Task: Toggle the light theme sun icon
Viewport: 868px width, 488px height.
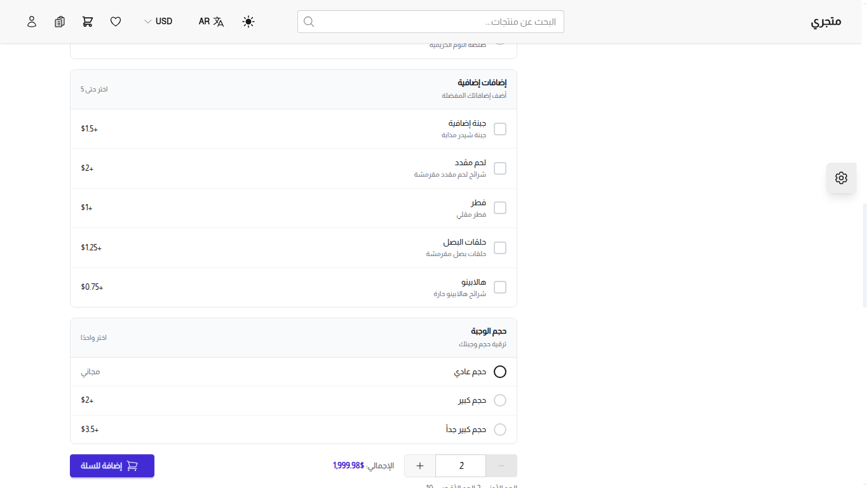Action: (248, 21)
